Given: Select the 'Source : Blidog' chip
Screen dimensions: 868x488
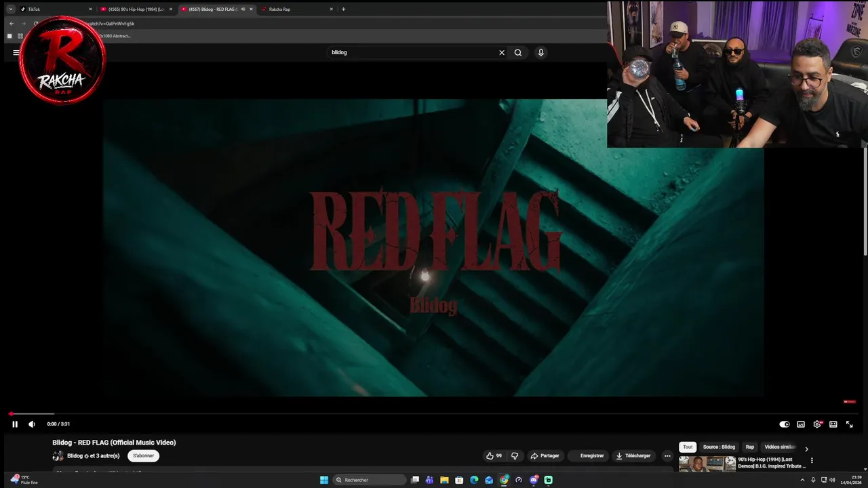Looking at the screenshot, I should pyautogui.click(x=719, y=447).
